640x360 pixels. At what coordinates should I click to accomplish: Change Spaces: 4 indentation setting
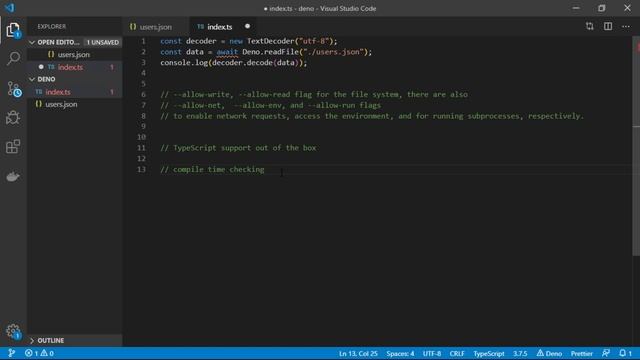tap(400, 353)
